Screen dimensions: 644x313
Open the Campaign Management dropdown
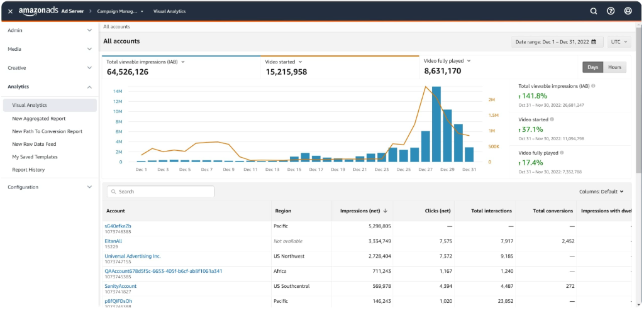(120, 11)
